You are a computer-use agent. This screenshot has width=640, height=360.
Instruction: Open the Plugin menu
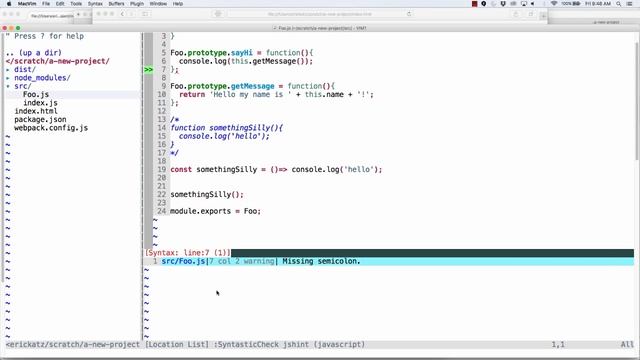point(137,4)
